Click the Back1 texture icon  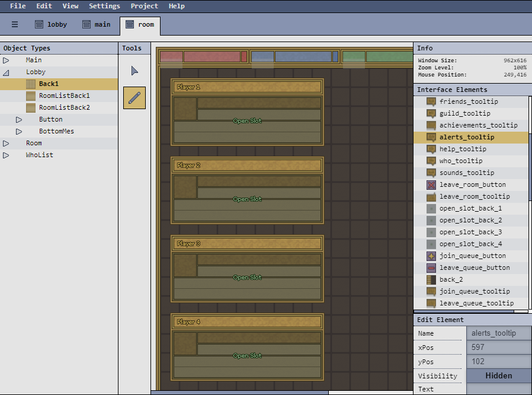click(x=31, y=84)
